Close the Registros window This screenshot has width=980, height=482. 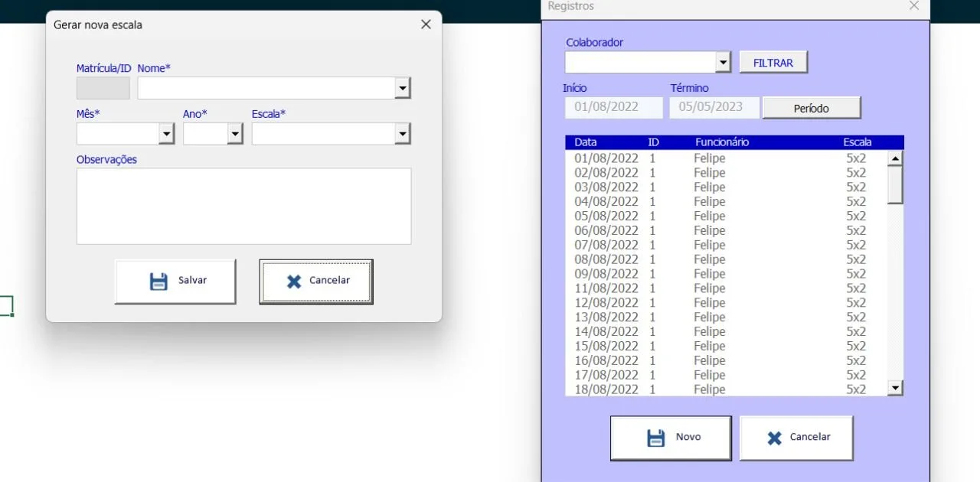tap(914, 6)
